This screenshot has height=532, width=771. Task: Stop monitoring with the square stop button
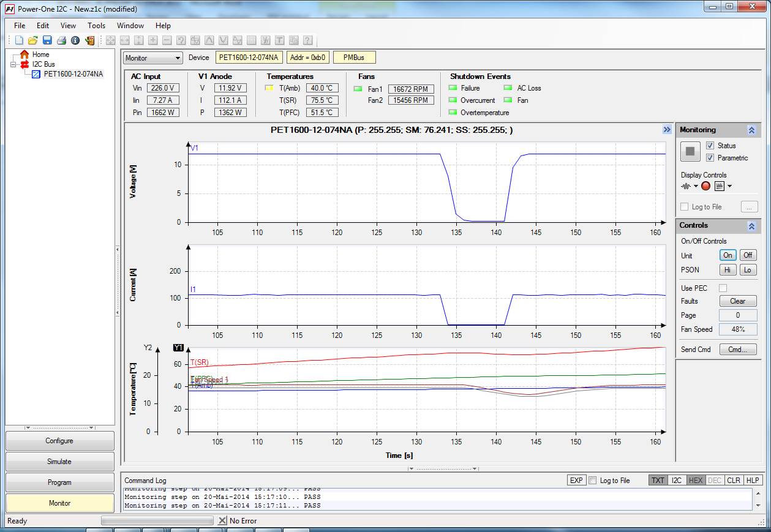(690, 151)
